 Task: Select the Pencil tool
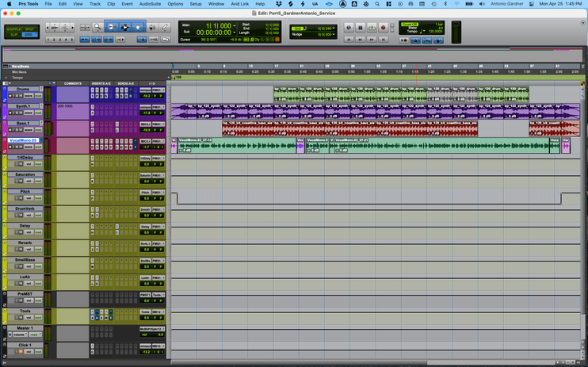[165, 27]
